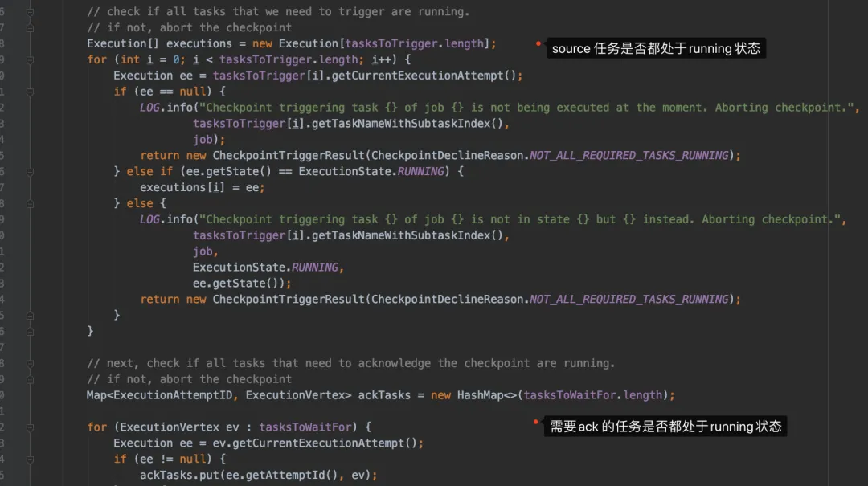Click 'getCurrentExecutionAttempt()' on the tasksToTrigger line
Screen dimensions: 868x486
click(424, 76)
